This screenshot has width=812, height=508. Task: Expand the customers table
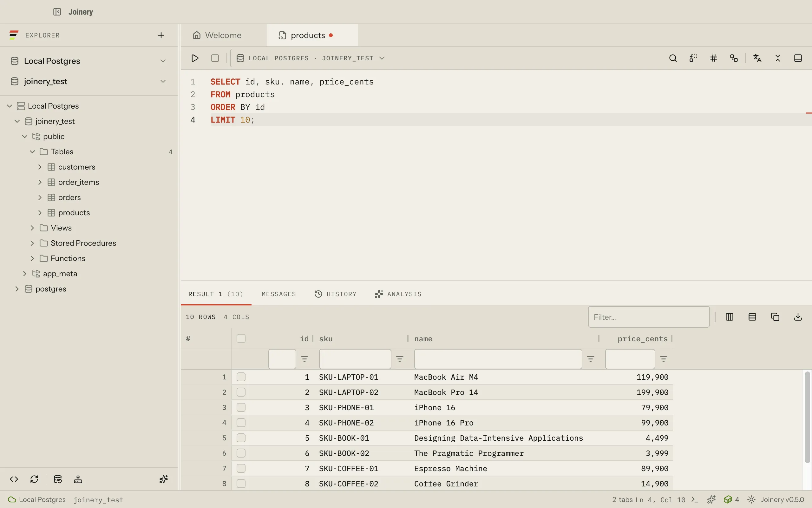click(40, 167)
